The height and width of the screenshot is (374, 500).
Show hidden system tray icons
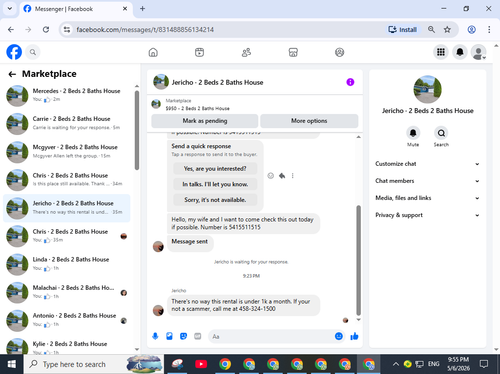click(396, 364)
